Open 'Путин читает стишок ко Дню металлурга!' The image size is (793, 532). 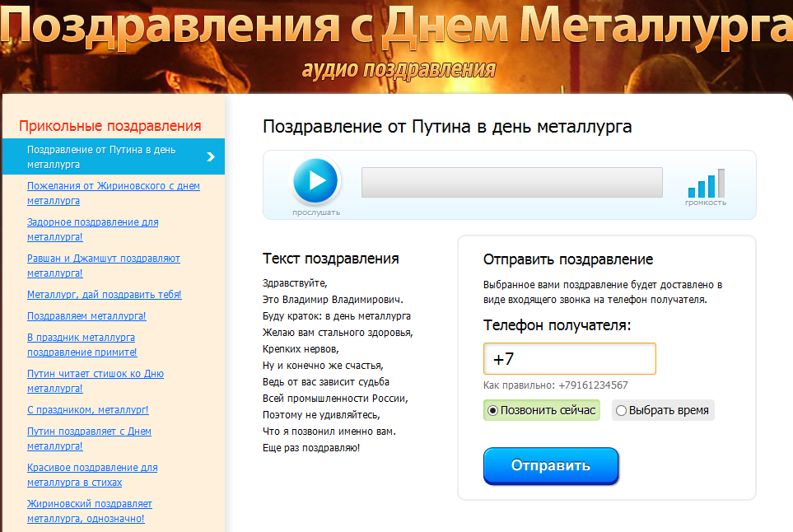[x=96, y=380]
